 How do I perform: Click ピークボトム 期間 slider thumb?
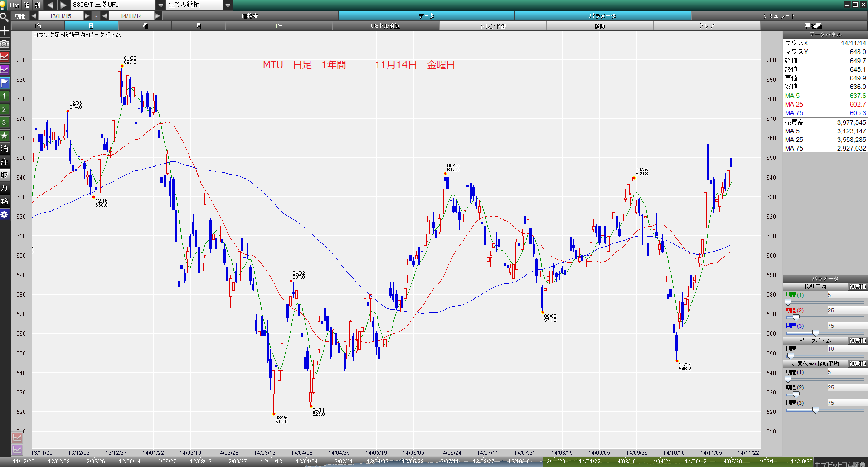[790, 356]
